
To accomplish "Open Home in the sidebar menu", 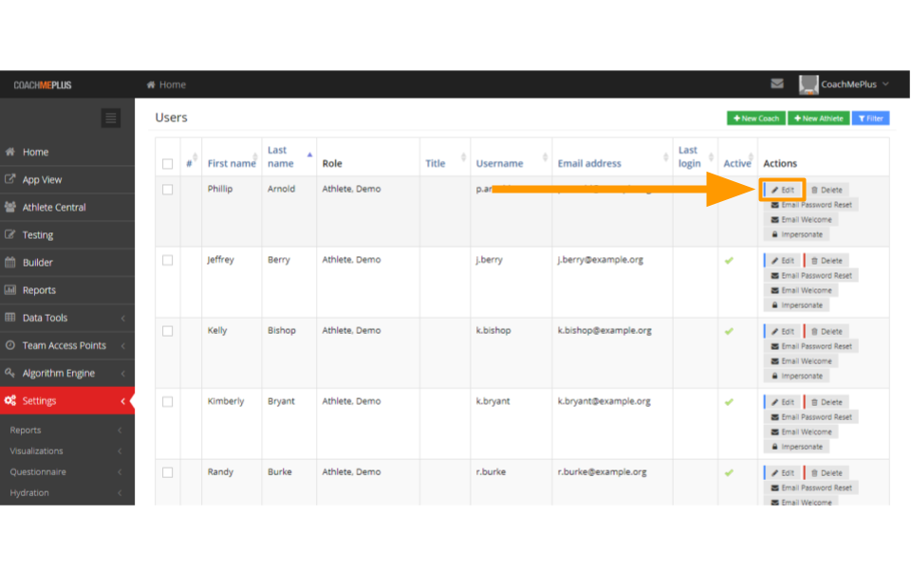I will tap(67, 152).
